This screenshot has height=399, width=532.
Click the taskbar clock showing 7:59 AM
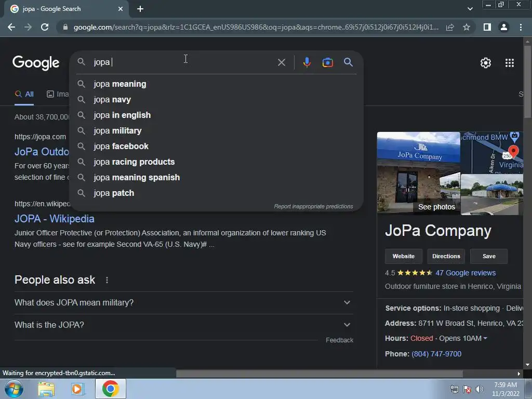pyautogui.click(x=506, y=389)
